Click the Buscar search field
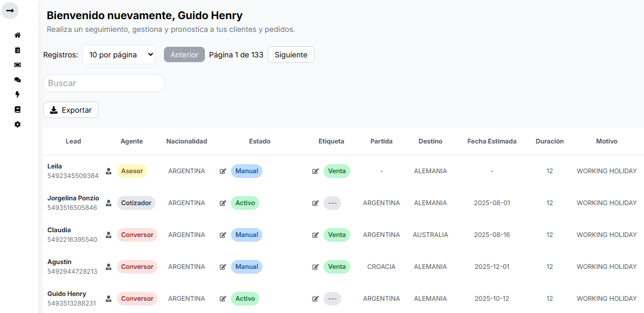This screenshot has height=313, width=644. point(104,83)
